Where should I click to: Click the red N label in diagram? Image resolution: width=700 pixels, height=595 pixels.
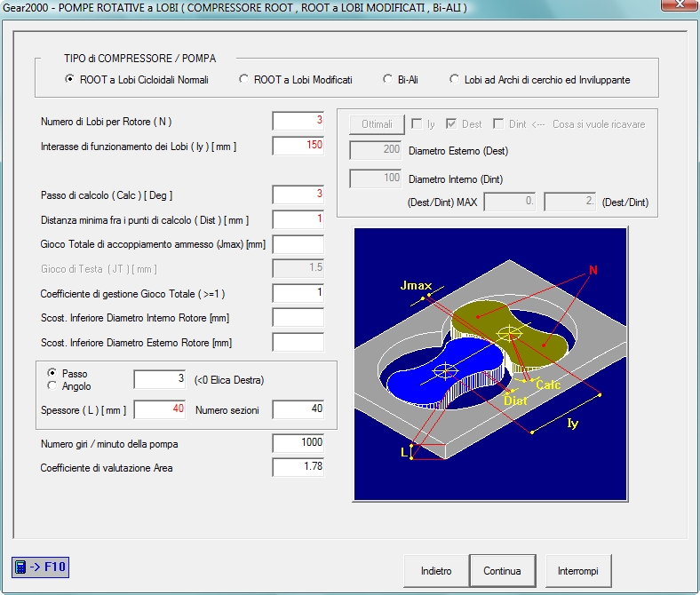593,270
